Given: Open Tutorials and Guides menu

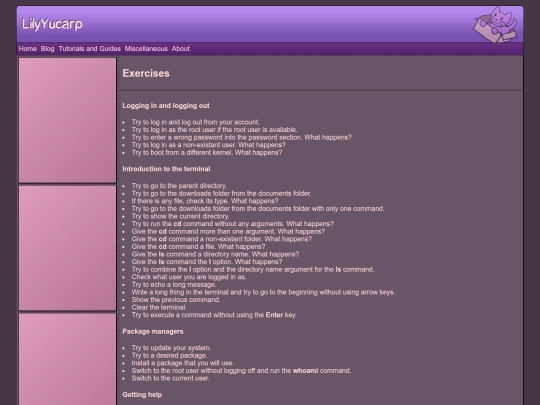Looking at the screenshot, I should [x=90, y=49].
